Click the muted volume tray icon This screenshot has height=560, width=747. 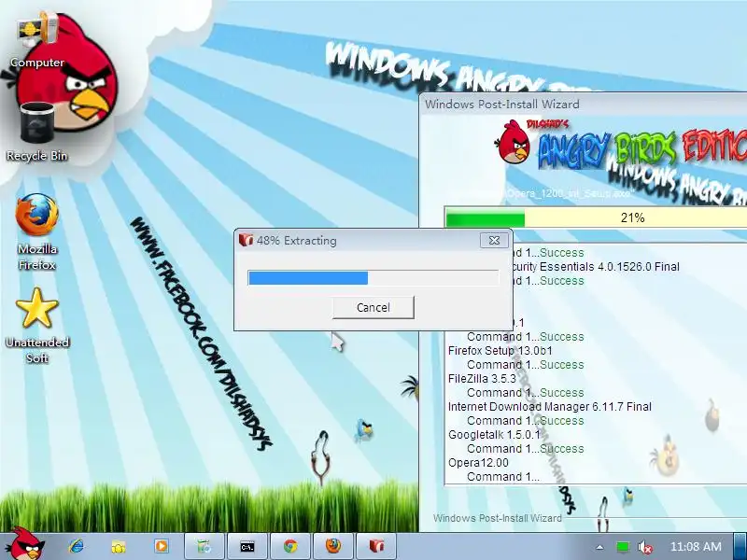645,547
